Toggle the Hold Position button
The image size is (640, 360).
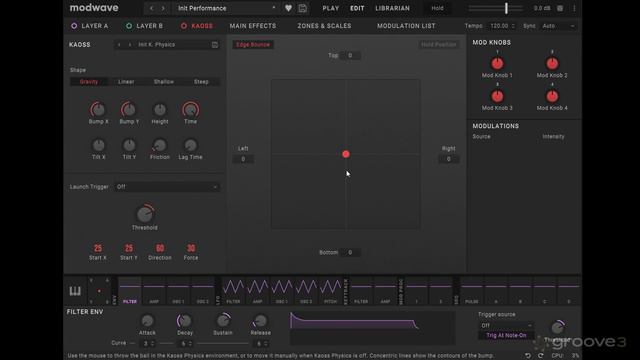click(439, 44)
